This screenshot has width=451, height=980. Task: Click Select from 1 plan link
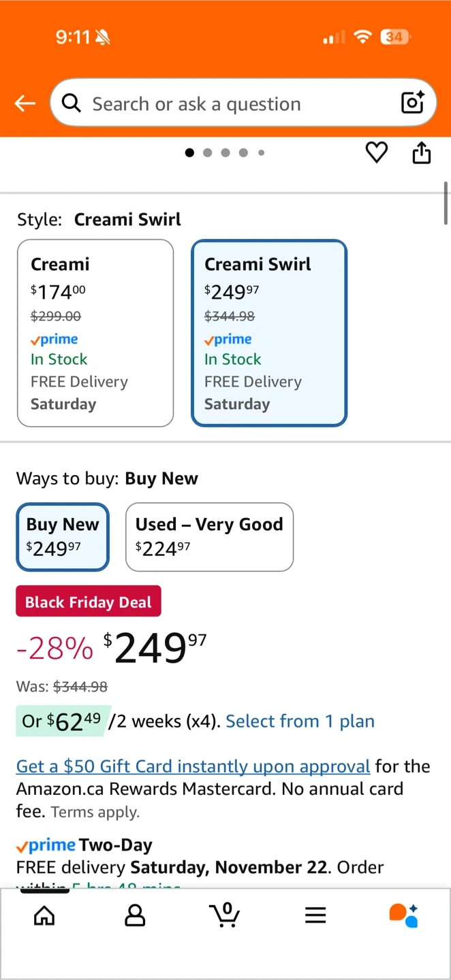pyautogui.click(x=300, y=721)
